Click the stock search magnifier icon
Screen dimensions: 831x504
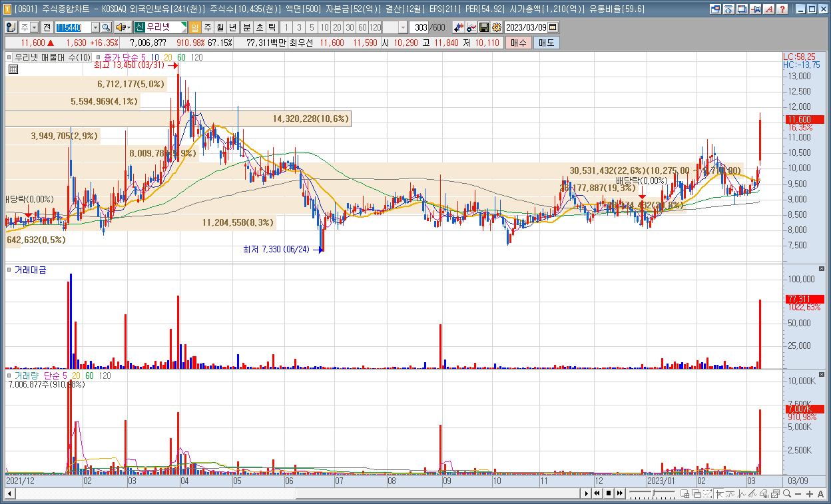[x=106, y=27]
